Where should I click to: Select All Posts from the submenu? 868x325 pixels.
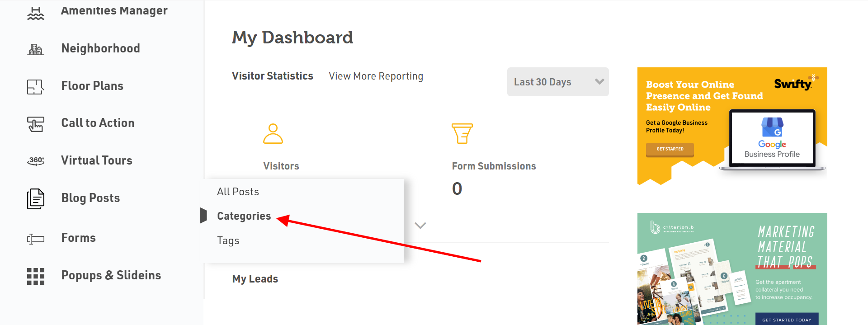click(238, 192)
